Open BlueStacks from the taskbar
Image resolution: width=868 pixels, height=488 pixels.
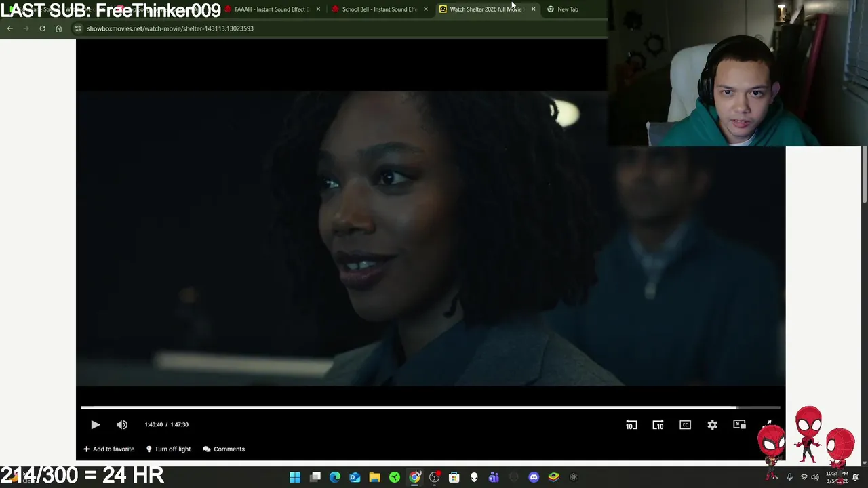(x=554, y=477)
